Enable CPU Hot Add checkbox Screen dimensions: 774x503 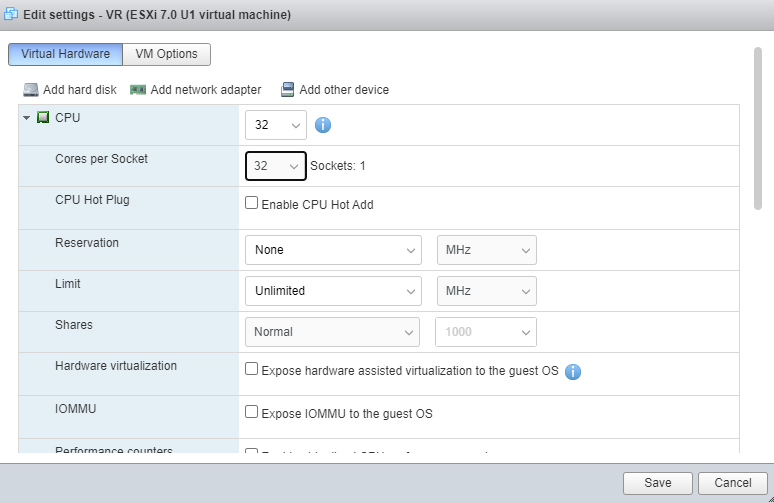[x=251, y=203]
